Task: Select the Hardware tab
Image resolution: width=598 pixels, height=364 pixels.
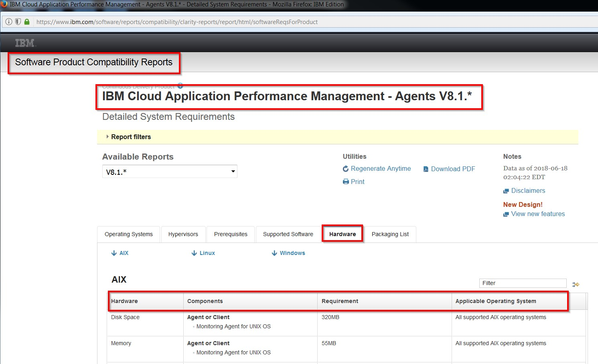Action: point(343,234)
